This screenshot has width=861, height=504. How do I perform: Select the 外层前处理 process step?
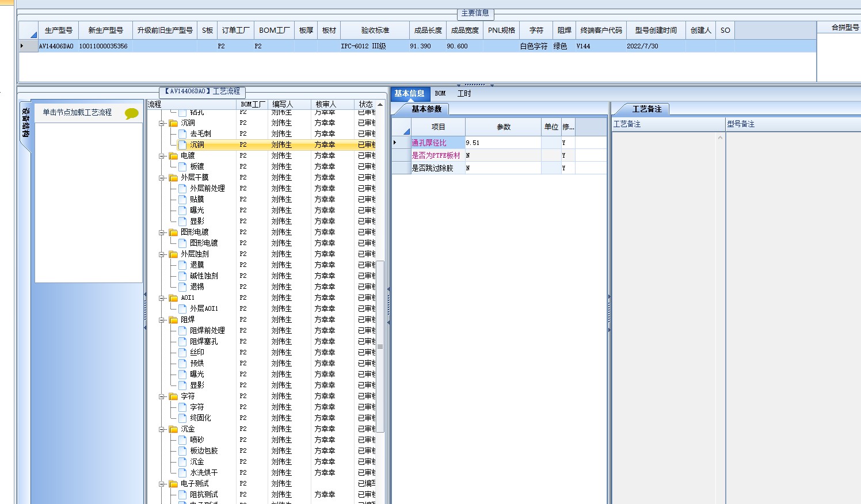click(x=207, y=189)
